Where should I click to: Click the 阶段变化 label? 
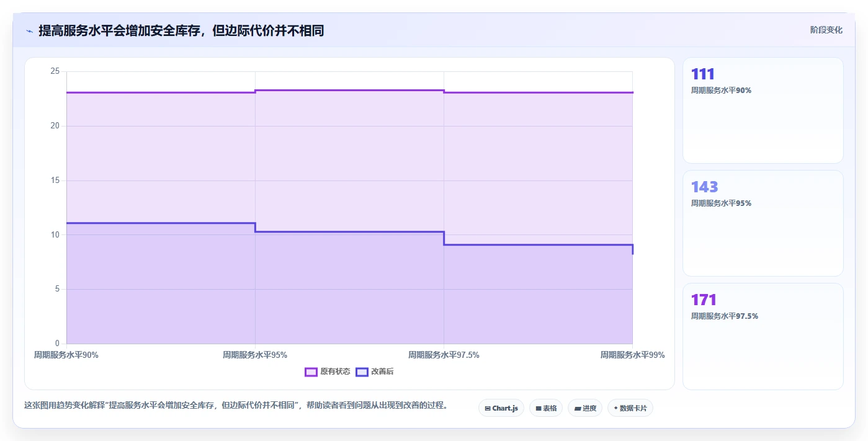pyautogui.click(x=826, y=30)
